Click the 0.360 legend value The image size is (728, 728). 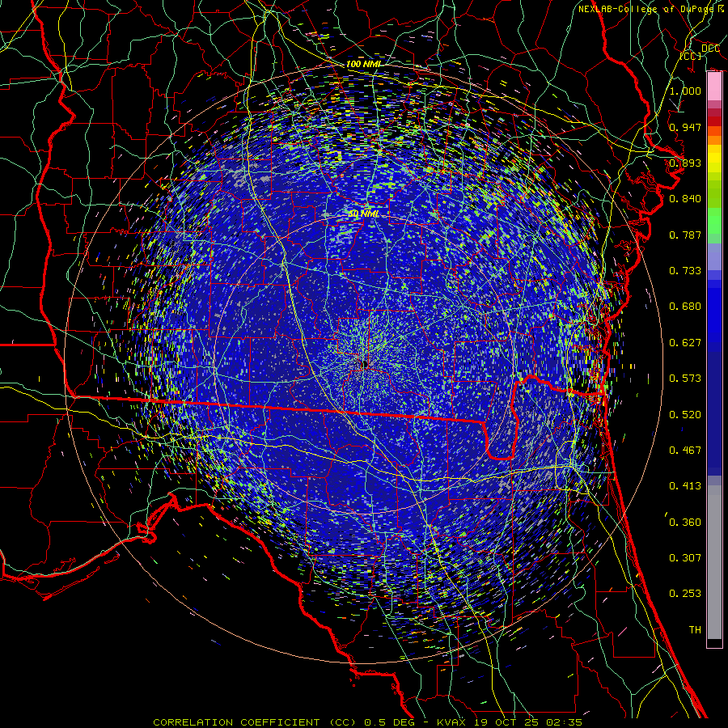685,523
